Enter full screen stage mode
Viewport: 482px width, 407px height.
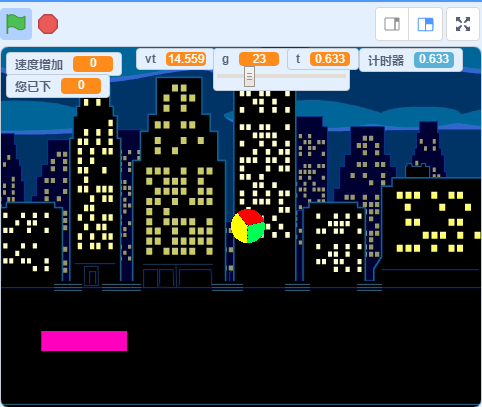pos(463,24)
